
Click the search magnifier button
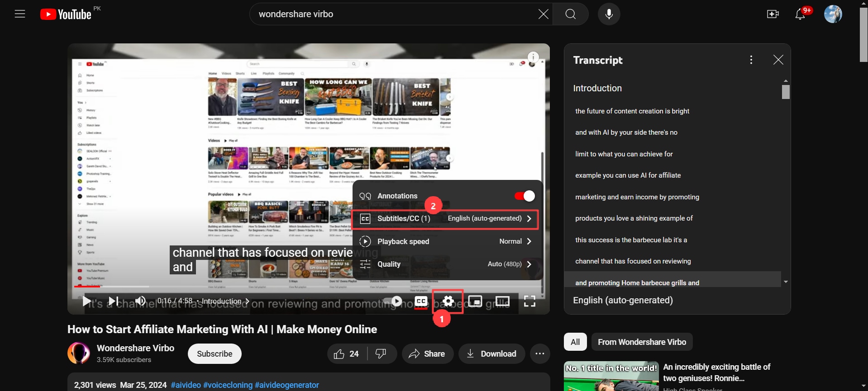coord(571,14)
